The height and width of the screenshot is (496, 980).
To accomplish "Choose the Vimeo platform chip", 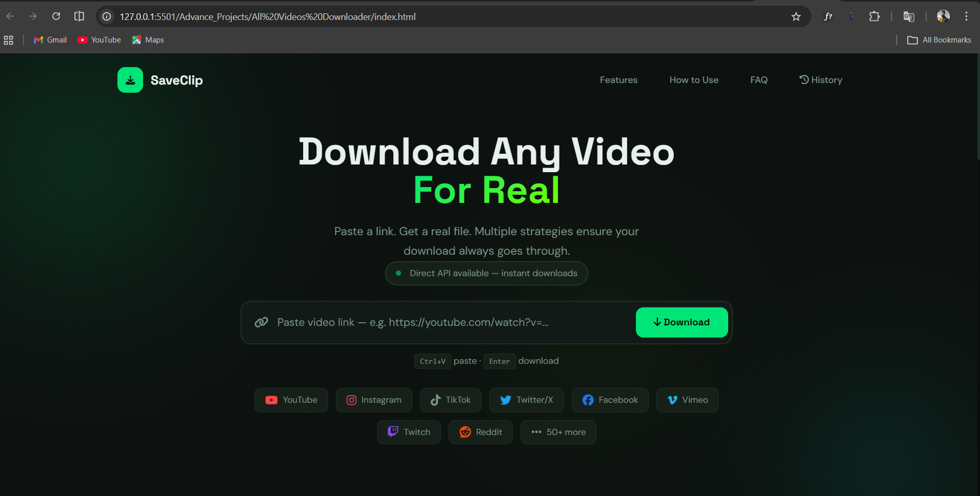I will tap(688, 400).
